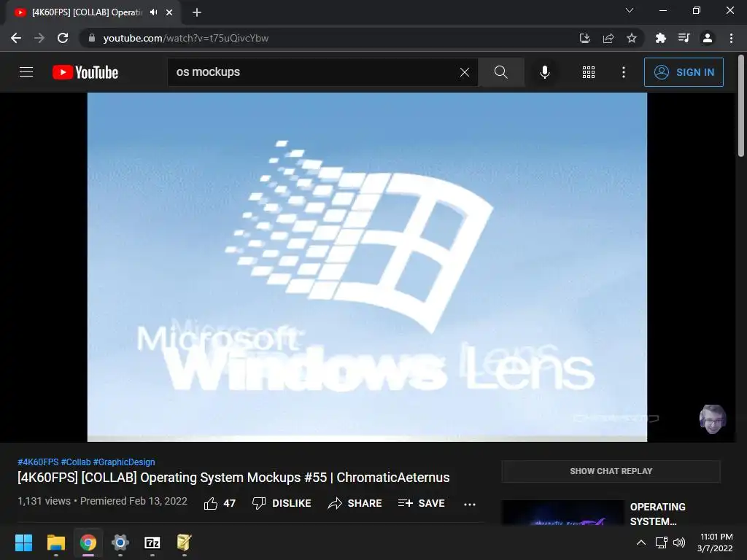Open the SHARE dialog
Screen dimensions: 747x560
click(355, 503)
